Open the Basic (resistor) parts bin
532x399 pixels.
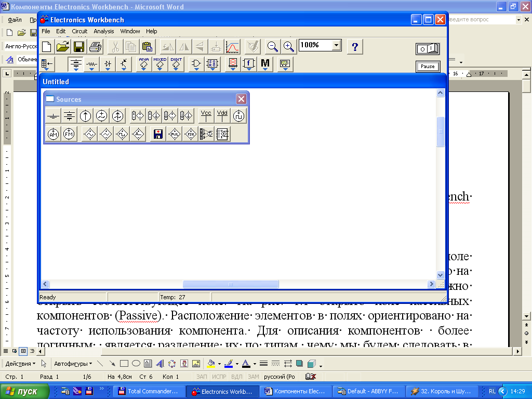click(x=91, y=64)
